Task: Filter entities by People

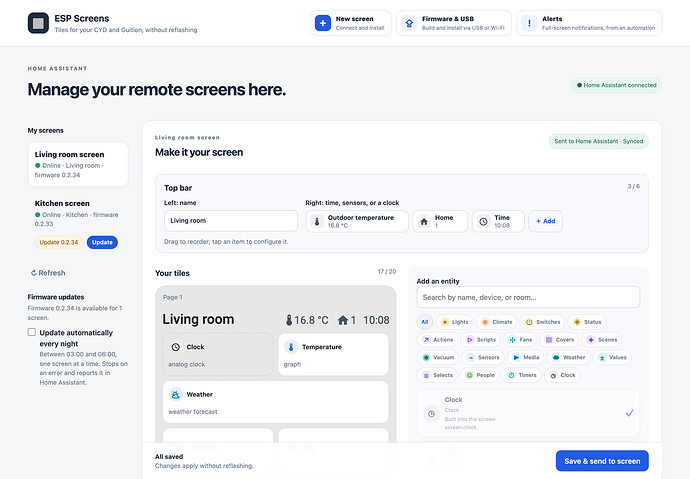Action: 480,375
